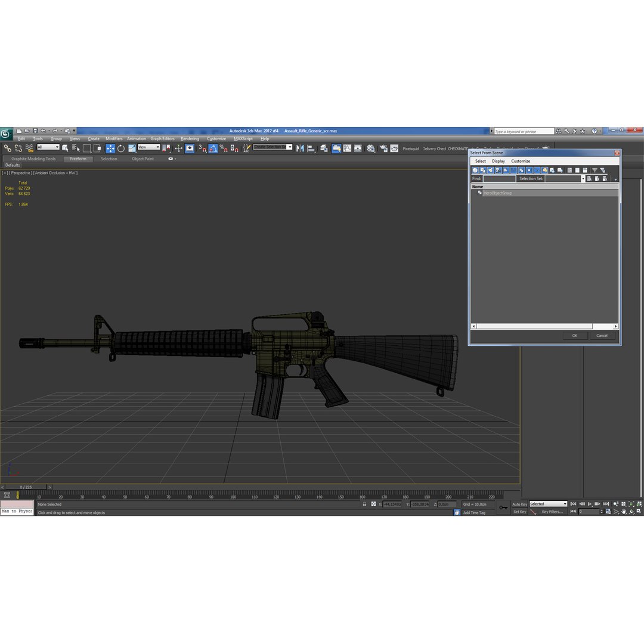
Task: Open the Material Editor icon
Action: pyautogui.click(x=371, y=148)
